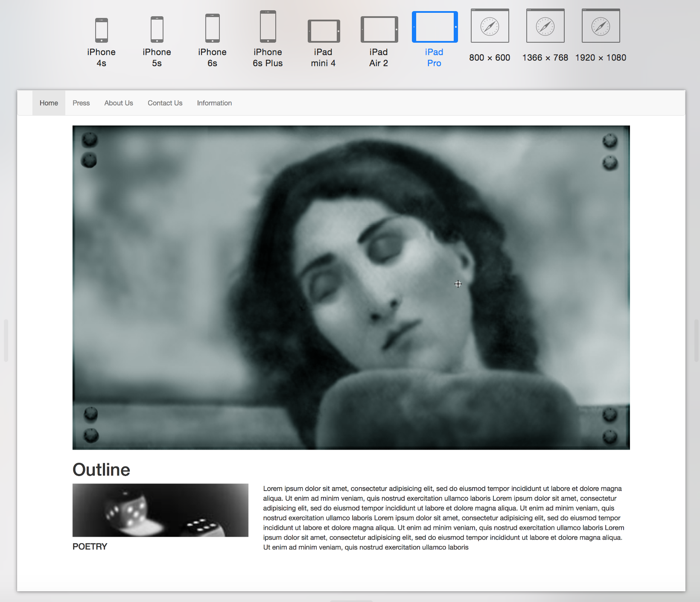Click the Contact Us navigation link

pos(165,103)
